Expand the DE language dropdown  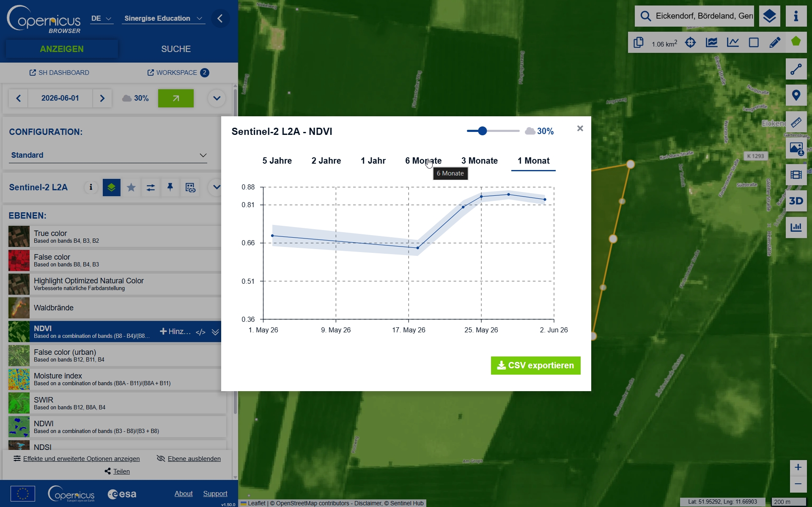(101, 19)
